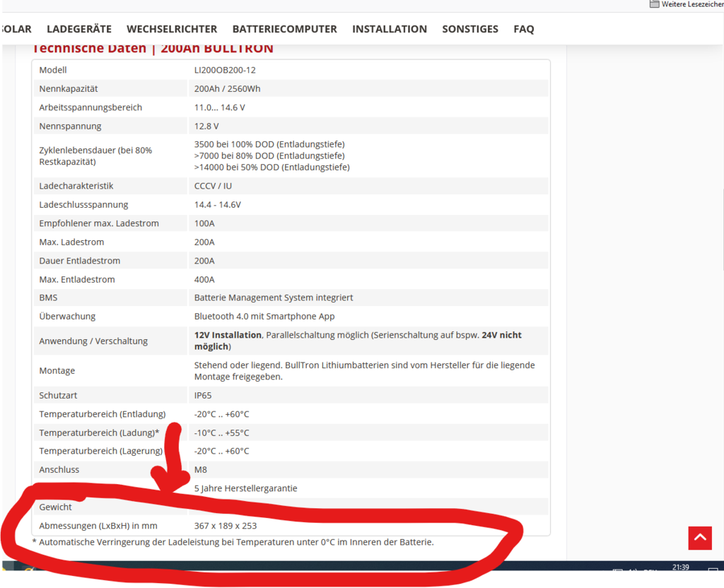
Task: Click the Temperaturbereich (Ladung)* label
Action: 99,433
